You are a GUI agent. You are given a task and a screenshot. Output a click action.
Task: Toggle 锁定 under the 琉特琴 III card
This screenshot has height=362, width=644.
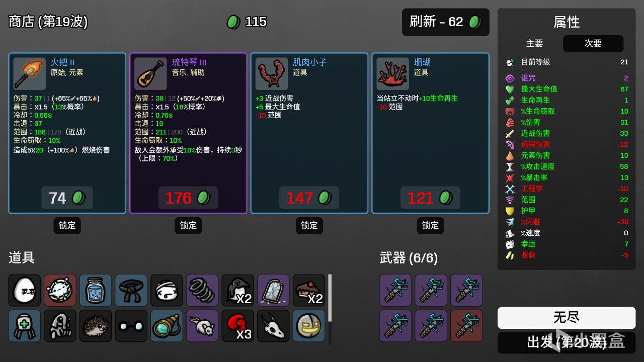[x=188, y=226]
